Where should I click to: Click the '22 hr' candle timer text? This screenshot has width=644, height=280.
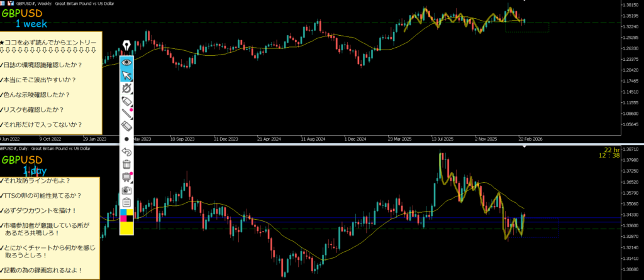click(x=612, y=149)
